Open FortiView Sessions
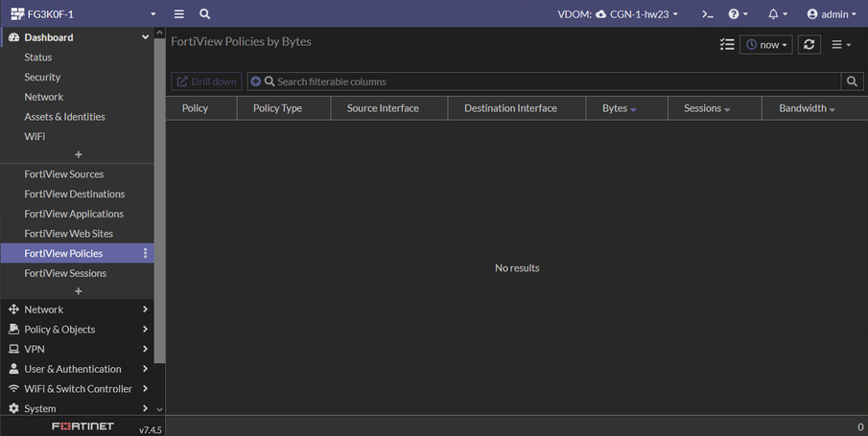868x436 pixels. pos(65,273)
